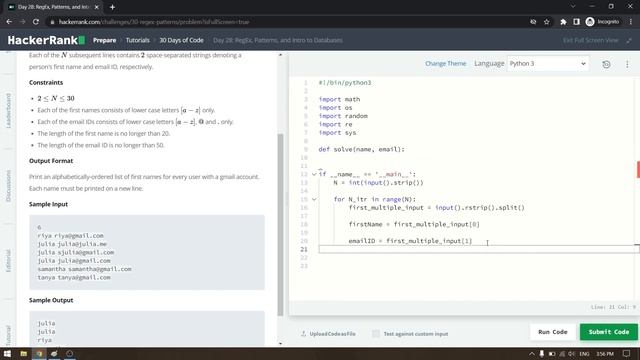Open the tab search dropdown arrow
The width and height of the screenshot is (640, 360).
tap(573, 7)
